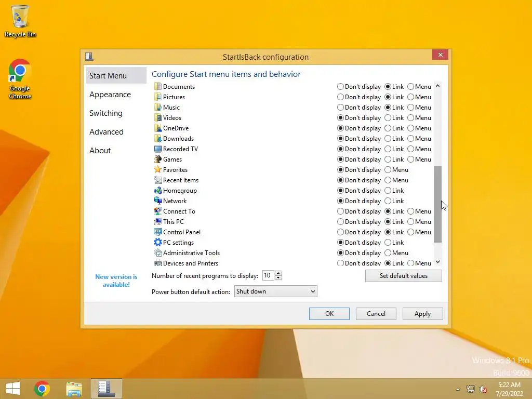Image resolution: width=532 pixels, height=399 pixels.
Task: Click the Documents folder icon in the list
Action: coord(158,87)
